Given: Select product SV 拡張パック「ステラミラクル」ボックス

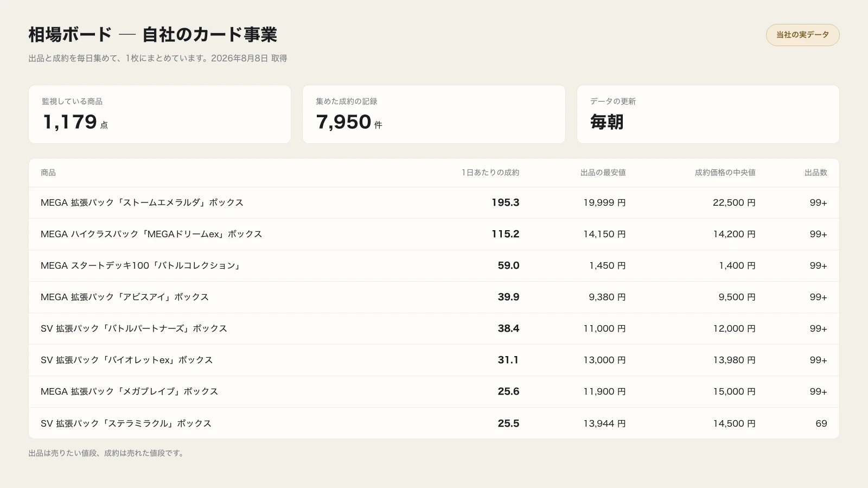Looking at the screenshot, I should (x=126, y=423).
